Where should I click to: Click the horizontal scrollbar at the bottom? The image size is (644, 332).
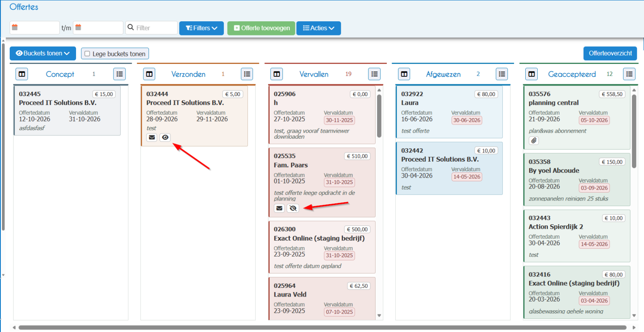(x=322, y=328)
